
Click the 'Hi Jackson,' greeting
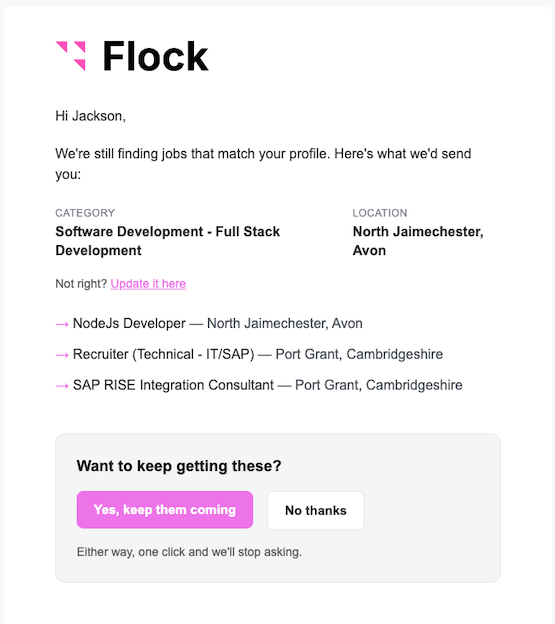click(91, 116)
